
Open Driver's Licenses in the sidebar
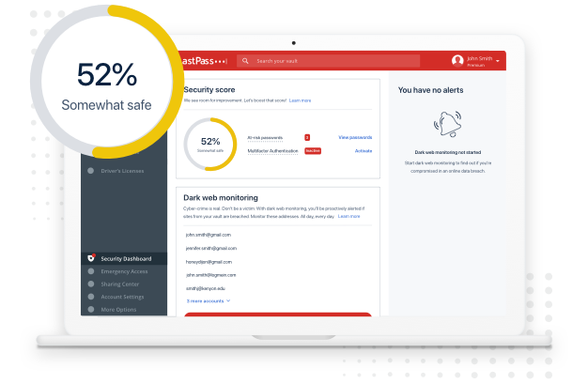(x=122, y=171)
